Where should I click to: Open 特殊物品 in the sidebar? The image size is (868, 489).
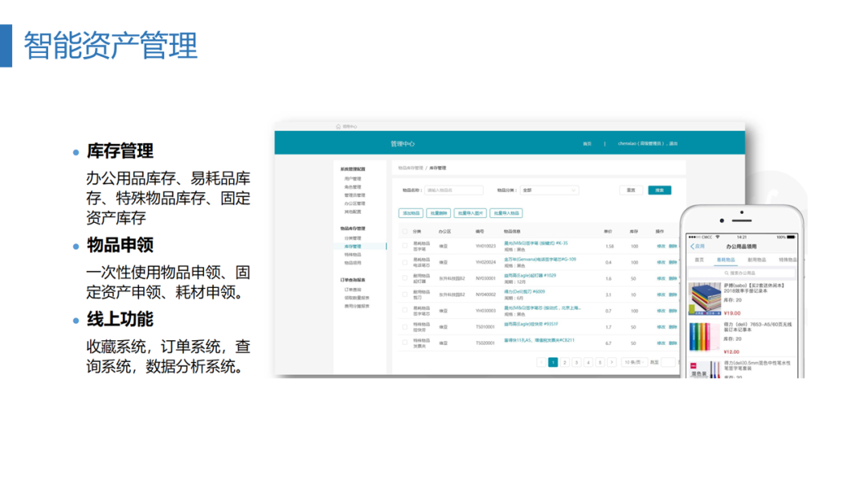(x=353, y=255)
